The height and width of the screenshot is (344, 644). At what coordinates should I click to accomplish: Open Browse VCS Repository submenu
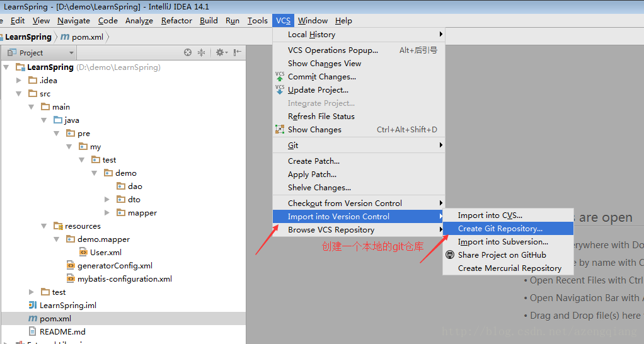(x=359, y=230)
